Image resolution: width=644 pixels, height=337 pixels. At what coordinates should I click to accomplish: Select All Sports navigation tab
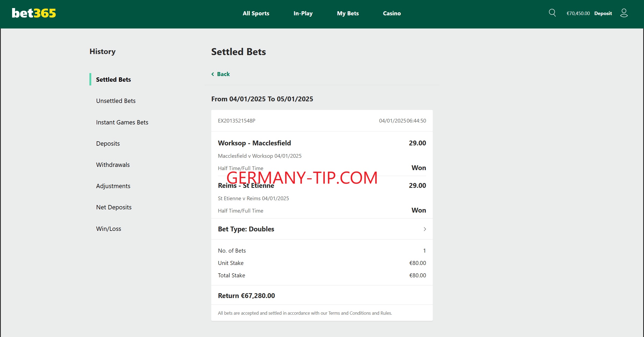(x=256, y=13)
